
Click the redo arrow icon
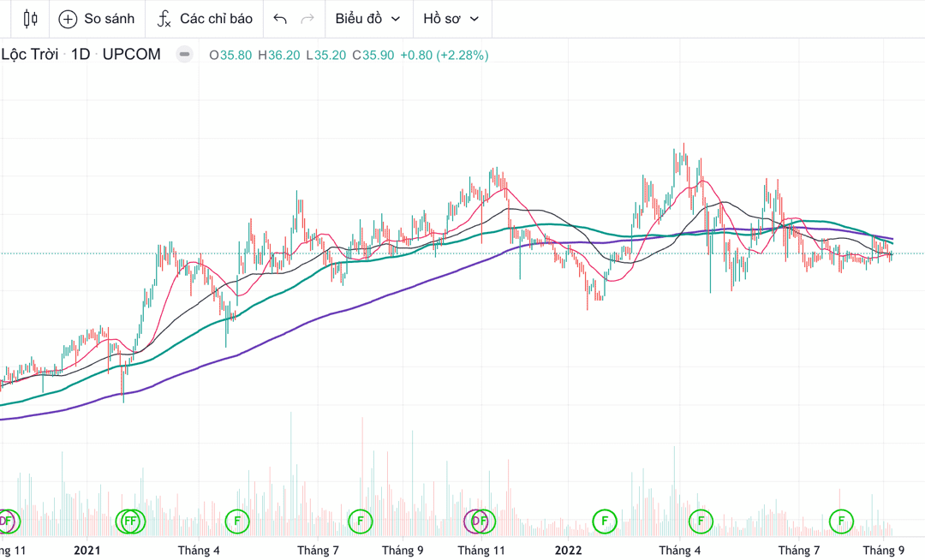coord(307,19)
